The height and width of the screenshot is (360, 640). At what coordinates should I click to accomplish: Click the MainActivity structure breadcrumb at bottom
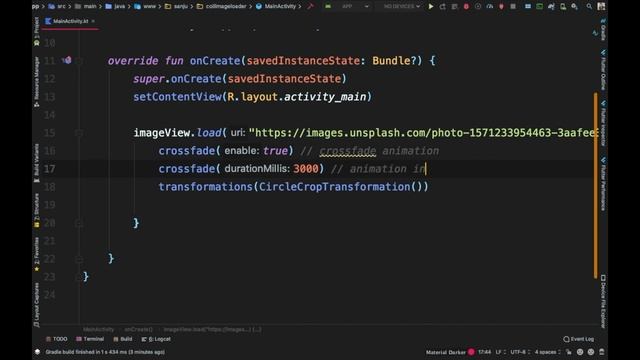click(98, 329)
